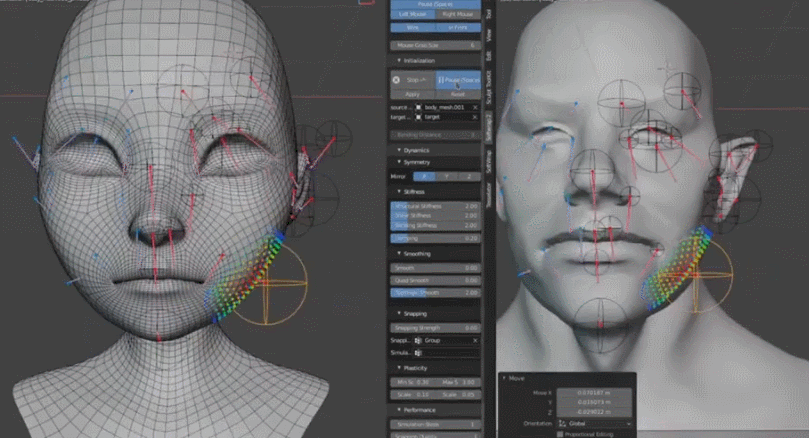Click the Pause (Space) button beside Stop
The height and width of the screenshot is (438, 809).
tap(458, 80)
